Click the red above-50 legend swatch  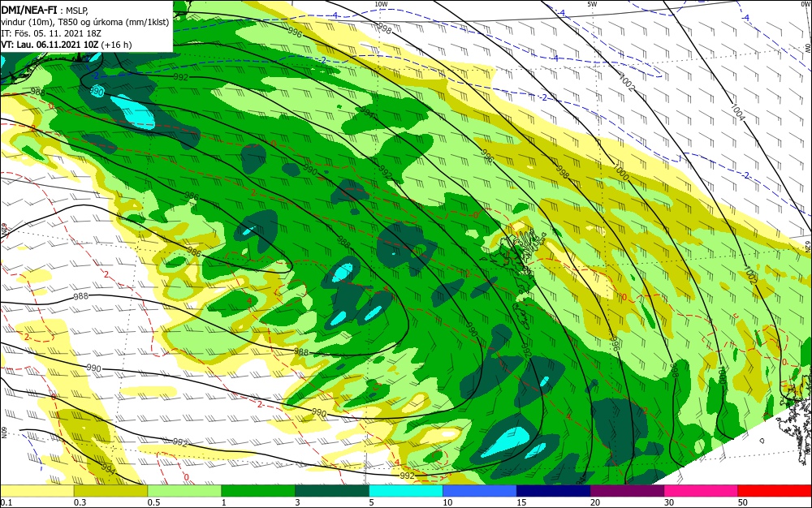(x=775, y=491)
